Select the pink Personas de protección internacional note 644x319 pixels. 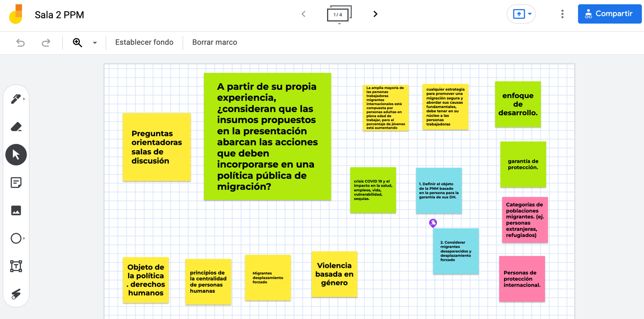[x=522, y=279]
